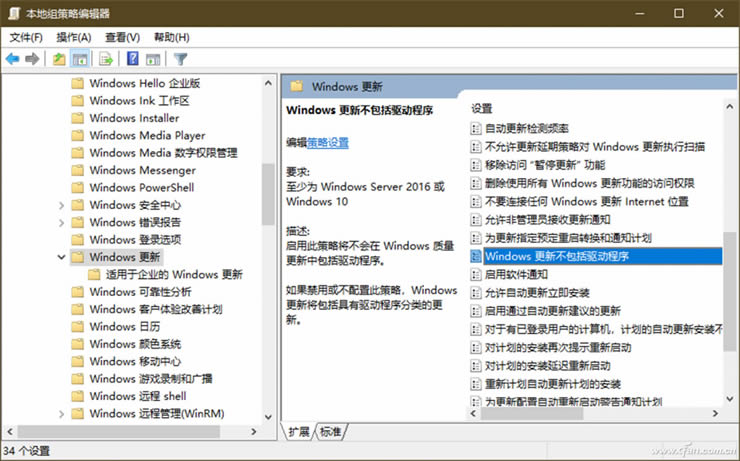Click folder icon of Windows Hello 企业版

pyautogui.click(x=77, y=84)
